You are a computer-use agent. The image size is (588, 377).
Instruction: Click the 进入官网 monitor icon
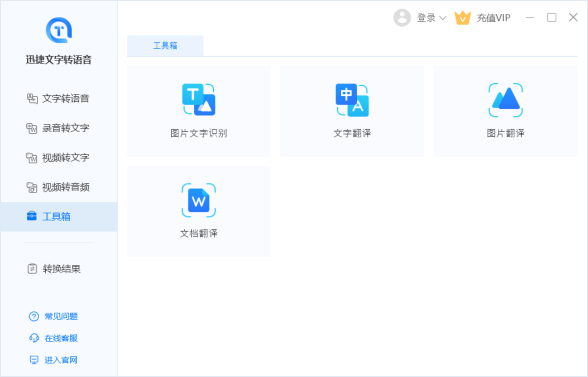point(34,360)
